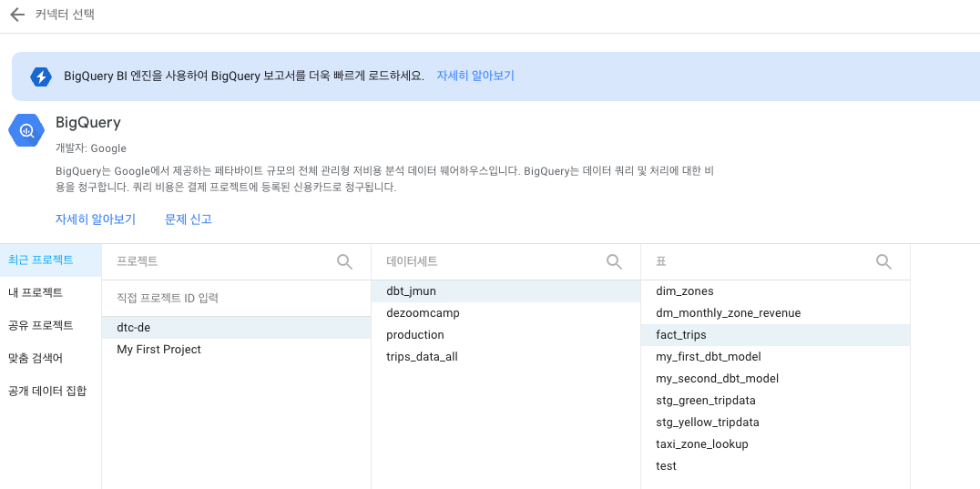Select the test table
Viewport: 980px width, 489px height.
tap(776, 466)
